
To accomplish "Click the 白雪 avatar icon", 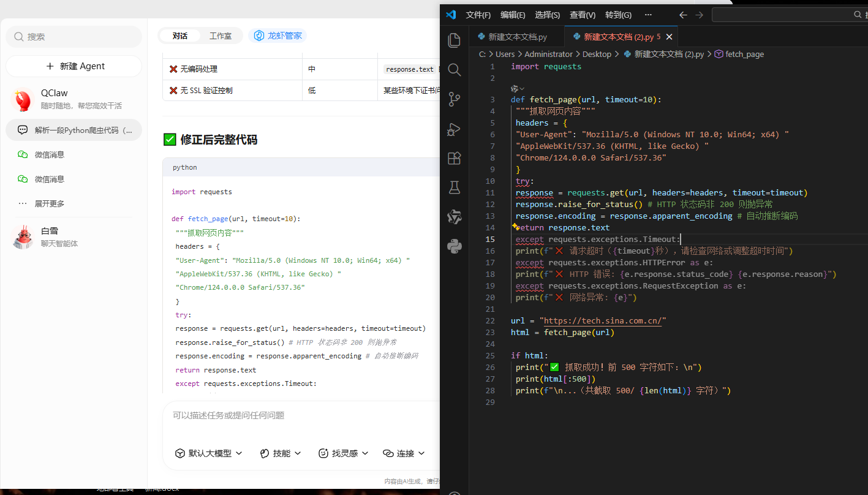I will 23,237.
